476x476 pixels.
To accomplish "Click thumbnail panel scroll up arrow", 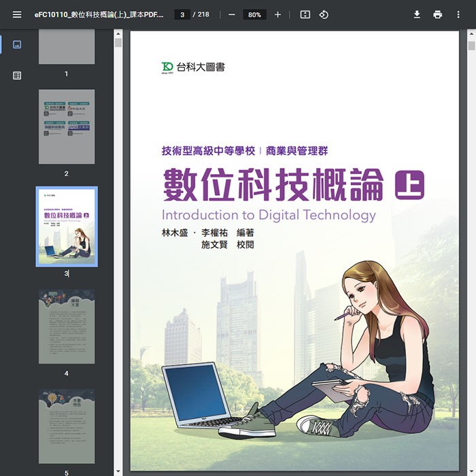I will pyautogui.click(x=118, y=34).
